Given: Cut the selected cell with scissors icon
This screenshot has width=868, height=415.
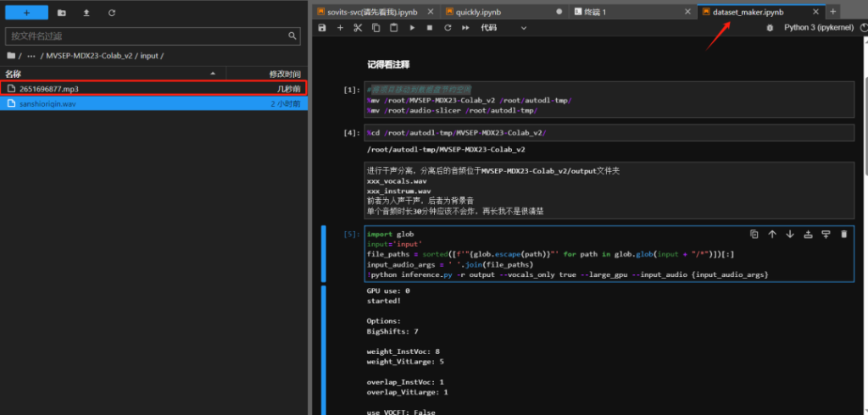Looking at the screenshot, I should click(x=358, y=28).
